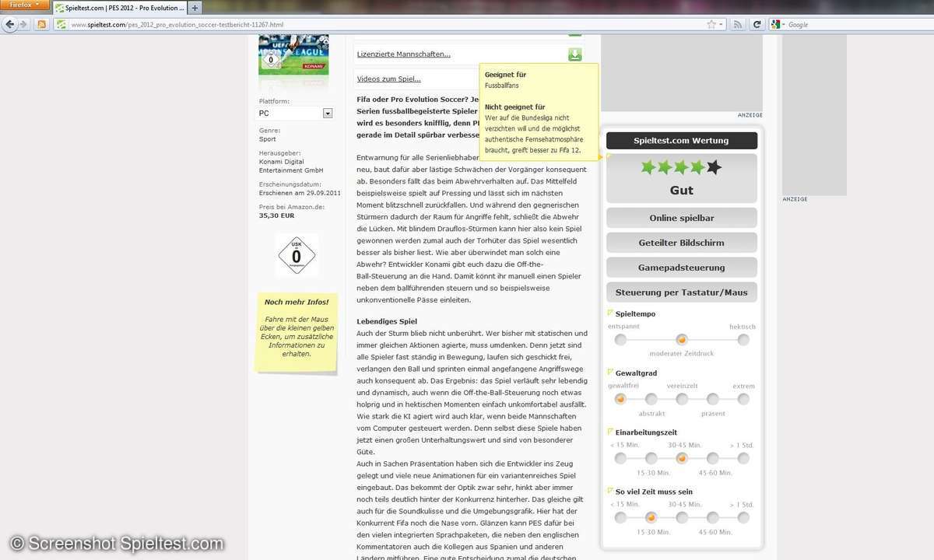Set Einarbeitungszeit to under 15 Min.
The image size is (934, 560).
620,458
